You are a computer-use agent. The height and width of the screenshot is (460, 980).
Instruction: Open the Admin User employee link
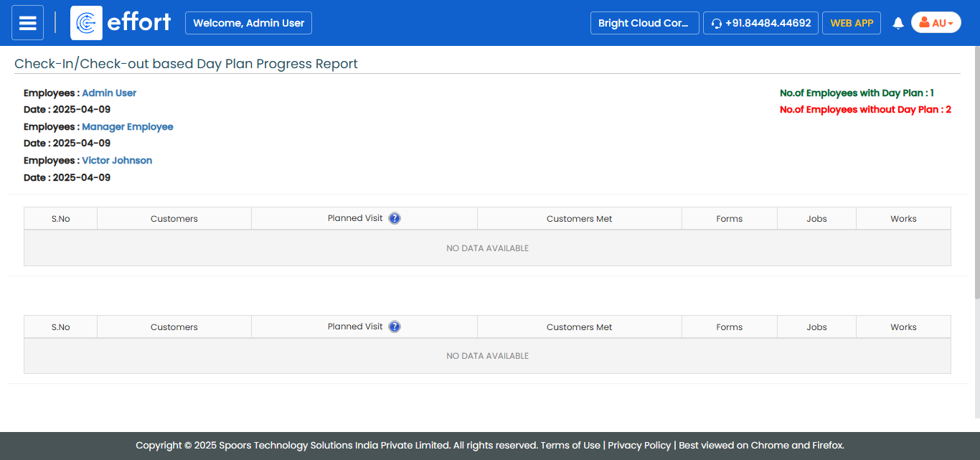[109, 93]
